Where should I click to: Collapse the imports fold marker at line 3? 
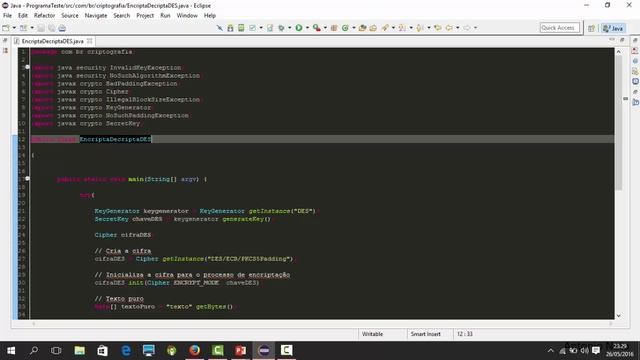click(27, 67)
